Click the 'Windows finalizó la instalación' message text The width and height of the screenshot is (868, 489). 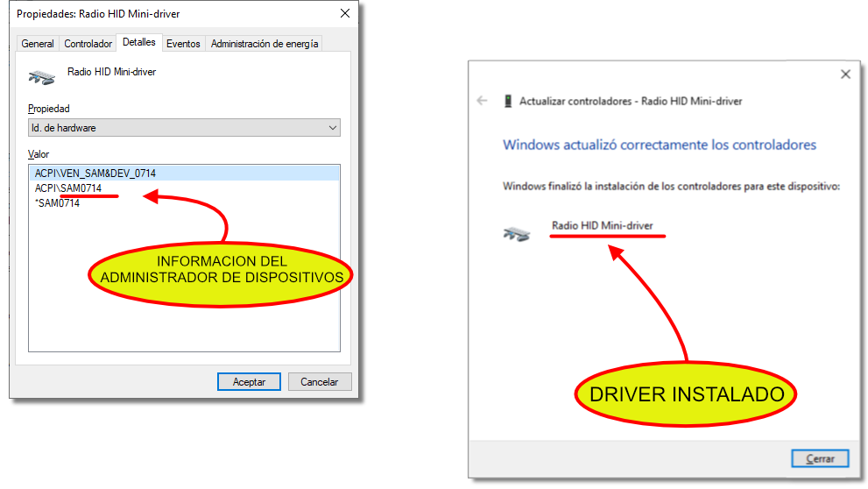[x=672, y=187]
